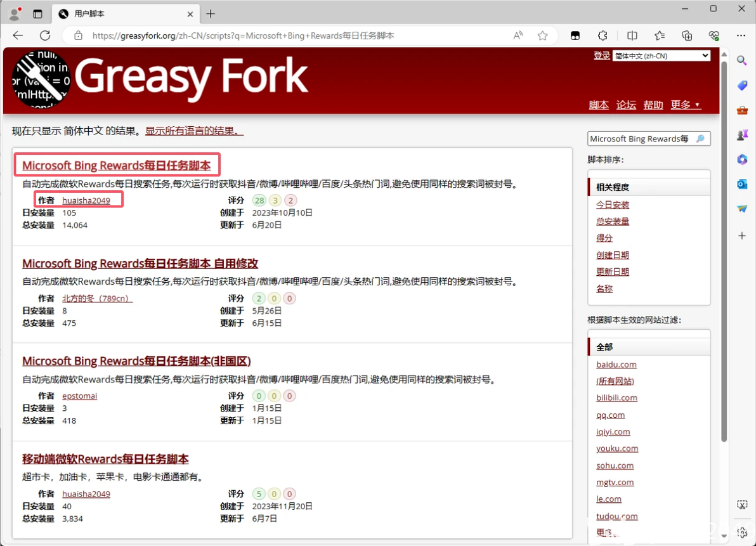The width and height of the screenshot is (756, 546).
Task: Filter scripts by iqiyi.com
Action: coord(613,432)
